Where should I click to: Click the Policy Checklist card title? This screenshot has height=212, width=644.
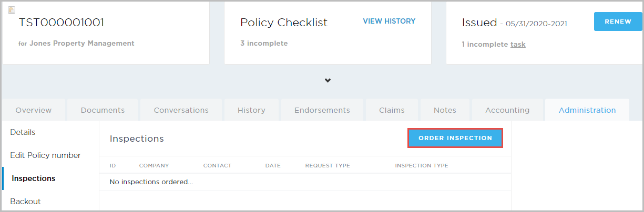click(284, 23)
